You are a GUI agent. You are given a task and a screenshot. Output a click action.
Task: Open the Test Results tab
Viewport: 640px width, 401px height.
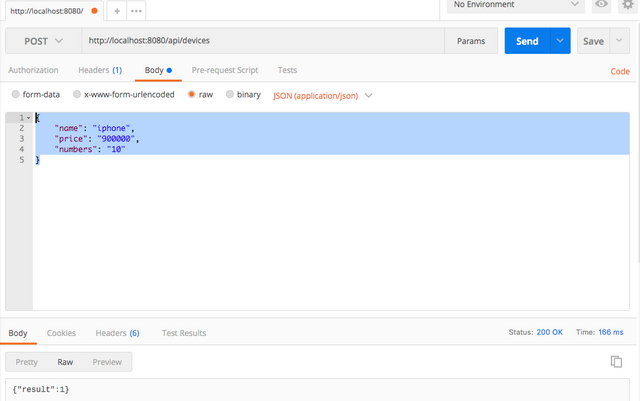(184, 333)
